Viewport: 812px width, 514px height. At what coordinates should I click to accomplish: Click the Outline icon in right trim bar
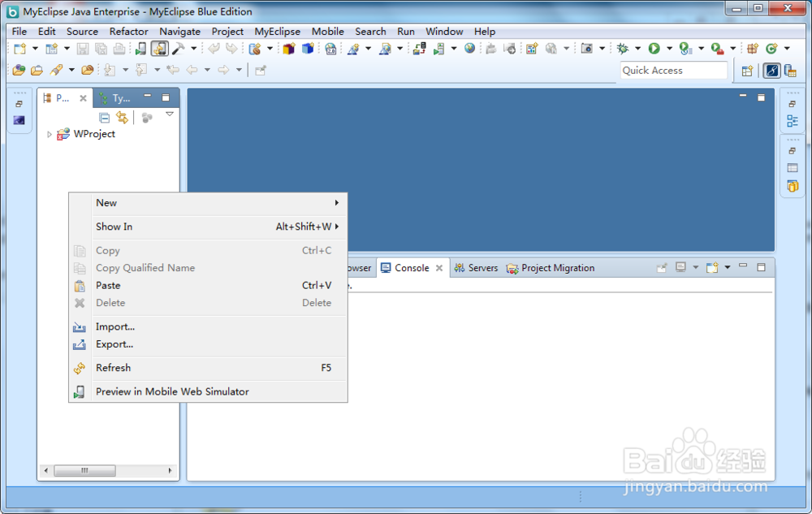tap(793, 121)
